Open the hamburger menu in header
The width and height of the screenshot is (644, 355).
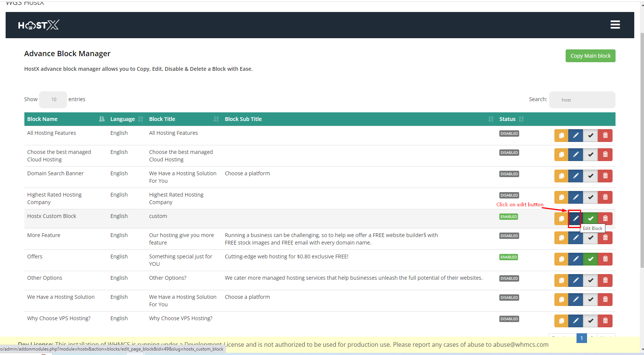[x=615, y=25]
